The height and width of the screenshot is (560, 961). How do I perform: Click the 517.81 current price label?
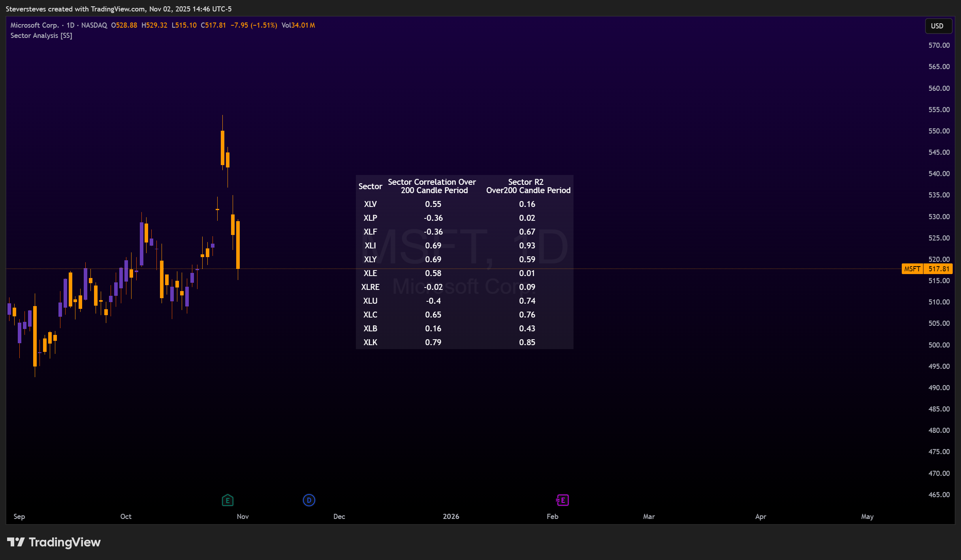click(938, 269)
